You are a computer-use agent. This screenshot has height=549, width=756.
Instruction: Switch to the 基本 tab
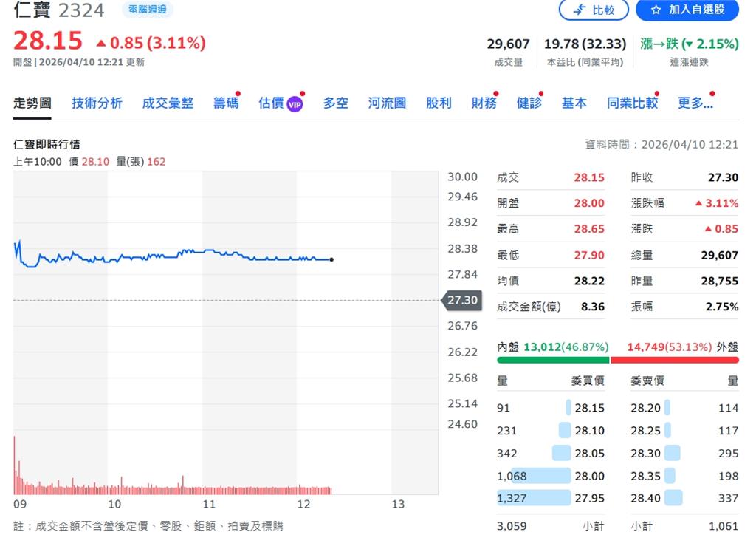[574, 103]
